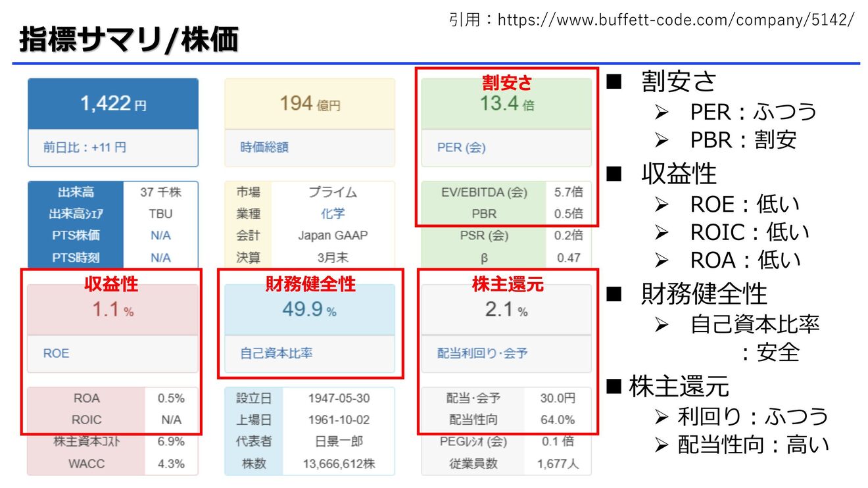Click the 1,422円 stock price card
This screenshot has width=868, height=488.
[112, 104]
